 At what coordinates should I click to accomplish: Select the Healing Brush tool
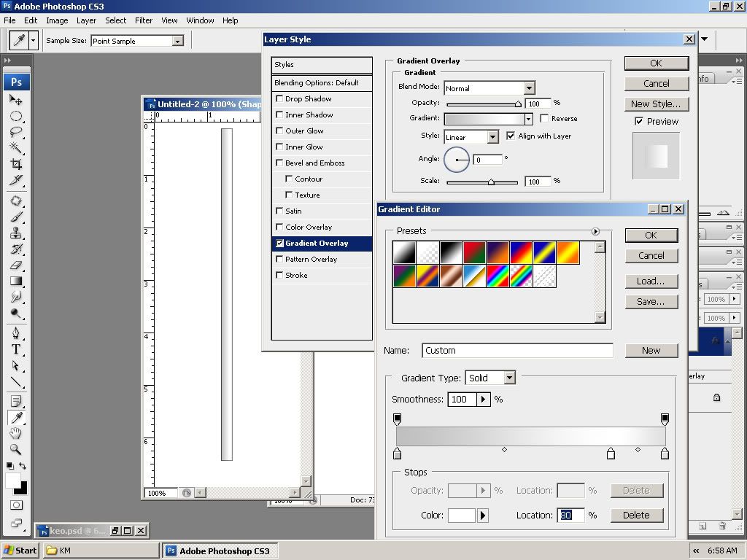(x=16, y=201)
